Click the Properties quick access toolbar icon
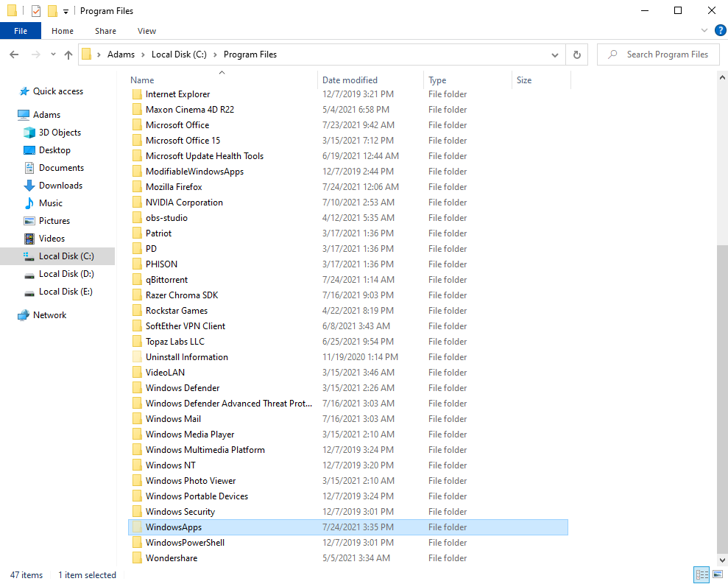The height and width of the screenshot is (584, 728). point(36,11)
